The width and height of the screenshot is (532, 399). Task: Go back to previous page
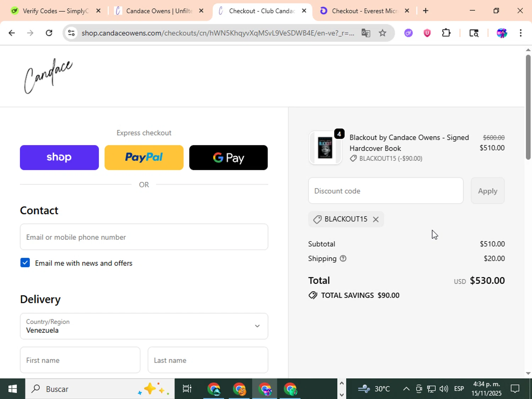pyautogui.click(x=12, y=33)
